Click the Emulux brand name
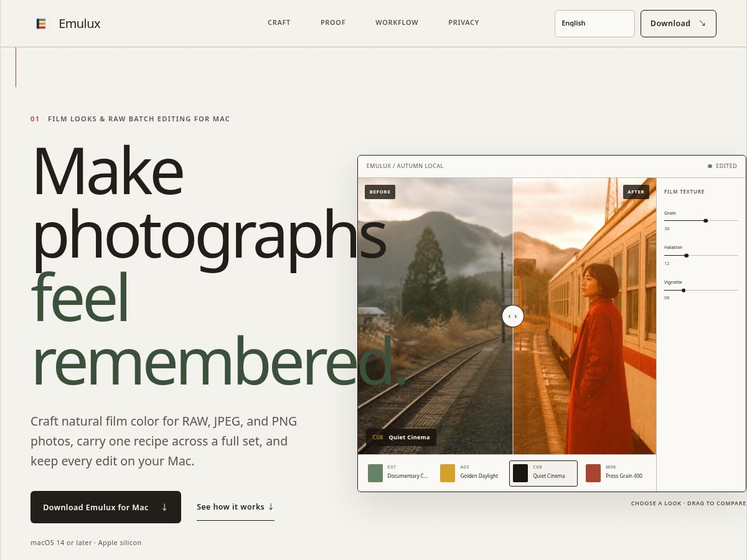Viewport: 747px width, 560px height. (80, 24)
